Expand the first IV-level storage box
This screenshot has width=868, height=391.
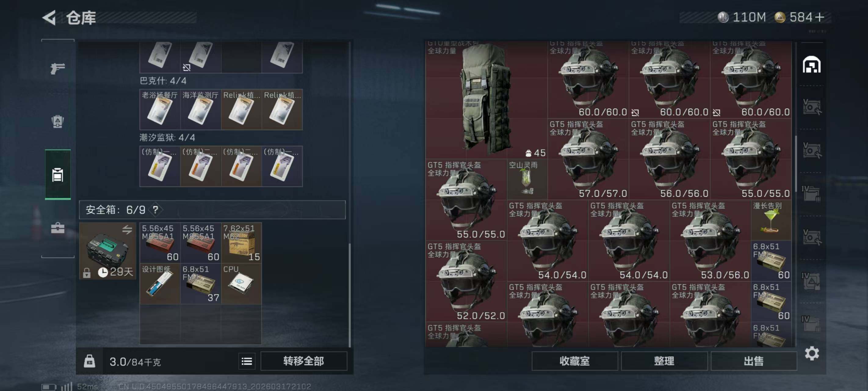(812, 194)
